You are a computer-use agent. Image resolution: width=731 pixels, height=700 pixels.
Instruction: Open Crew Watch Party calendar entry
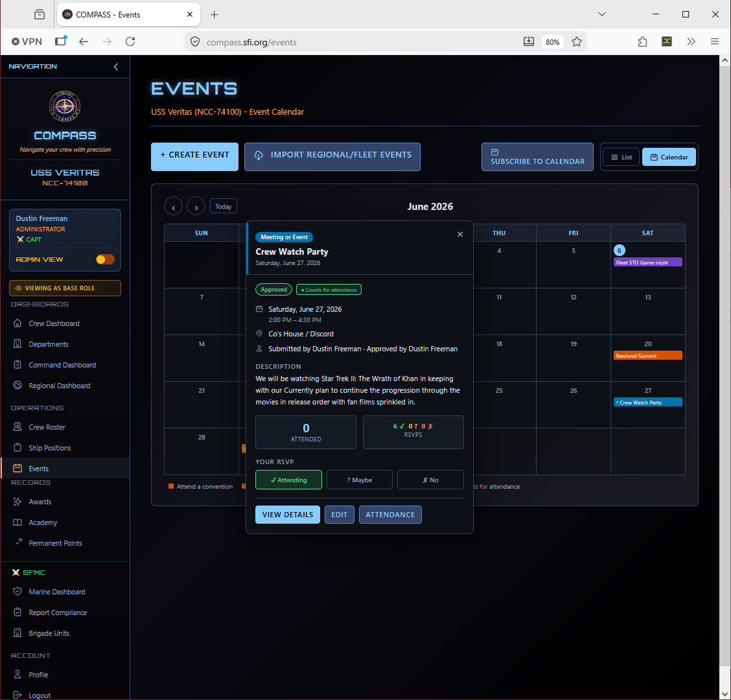coord(647,402)
